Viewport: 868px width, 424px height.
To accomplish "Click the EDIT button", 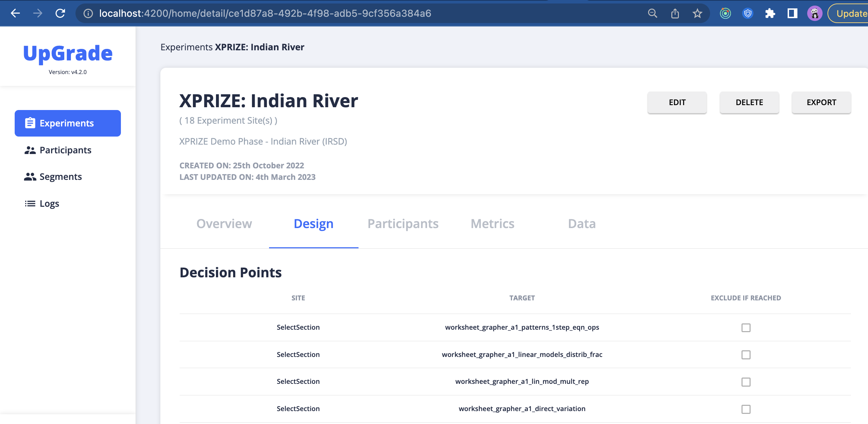I will pyautogui.click(x=677, y=102).
